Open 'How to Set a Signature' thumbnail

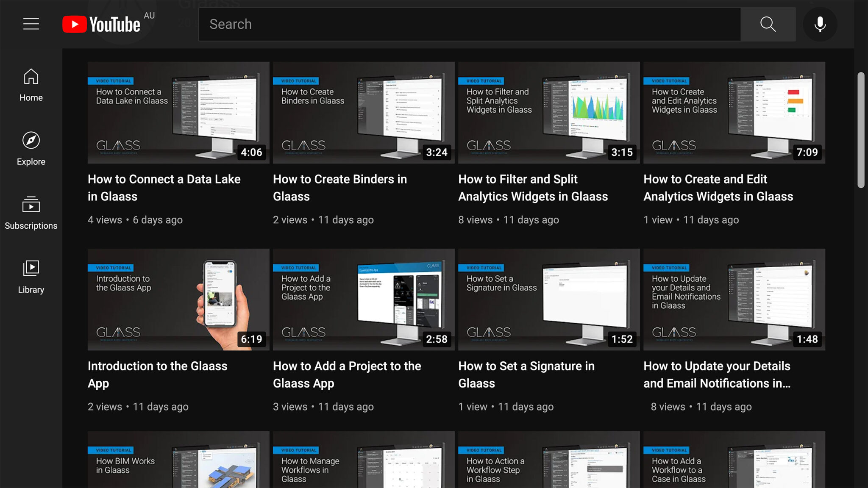coord(549,299)
